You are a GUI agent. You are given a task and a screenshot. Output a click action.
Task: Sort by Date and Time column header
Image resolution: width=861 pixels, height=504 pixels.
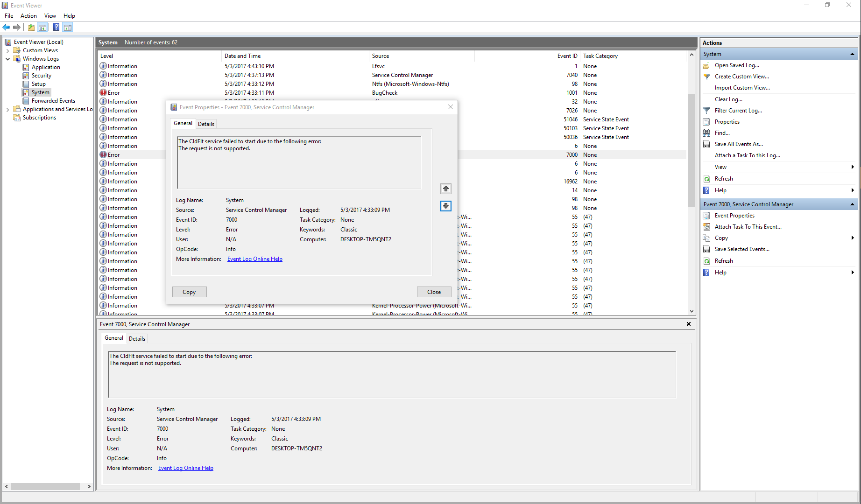[295, 56]
